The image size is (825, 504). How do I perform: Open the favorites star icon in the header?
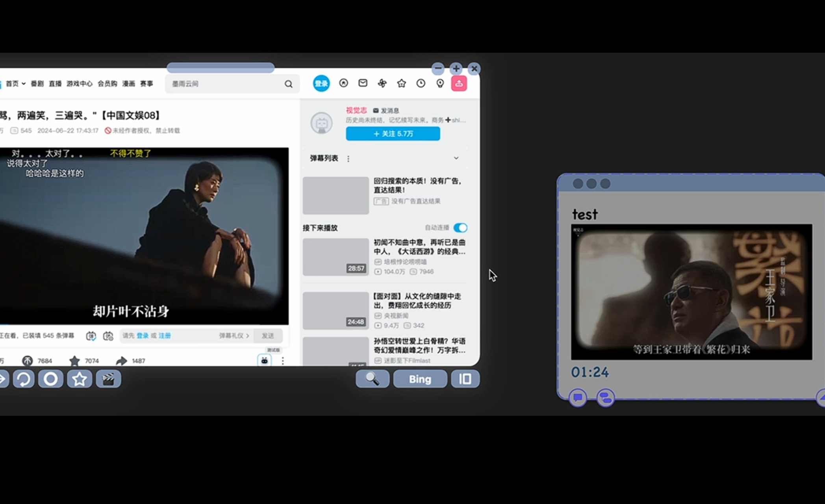coord(401,83)
